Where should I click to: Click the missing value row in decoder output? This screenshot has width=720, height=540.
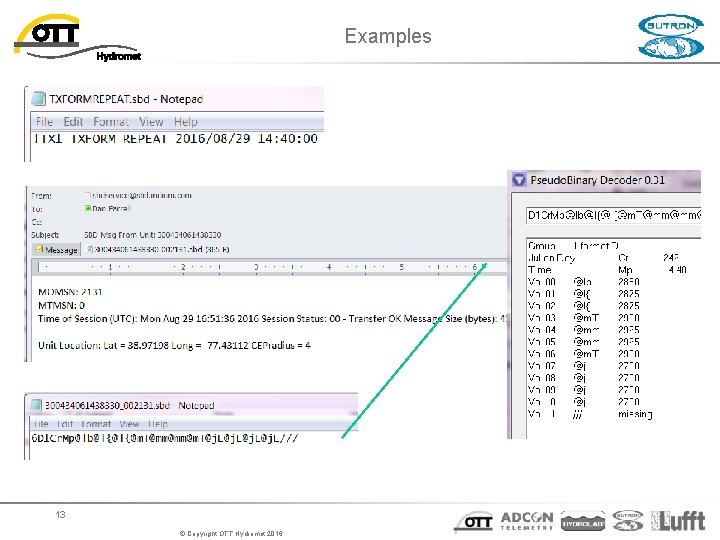[x=590, y=414]
